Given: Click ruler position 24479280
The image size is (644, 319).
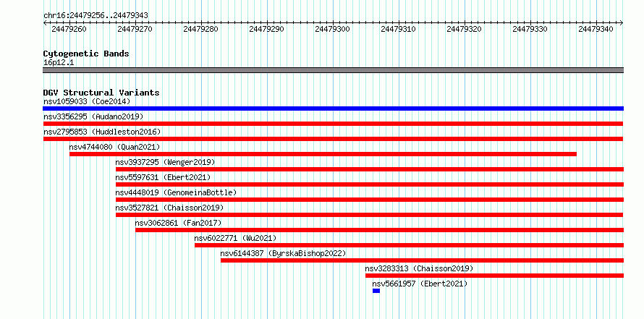Looking at the screenshot, I should tap(200, 29).
